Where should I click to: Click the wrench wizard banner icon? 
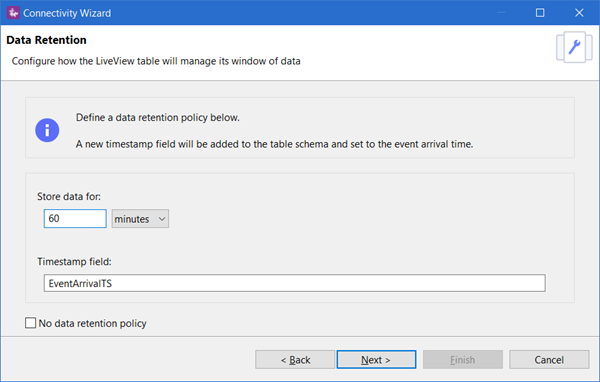[x=574, y=47]
